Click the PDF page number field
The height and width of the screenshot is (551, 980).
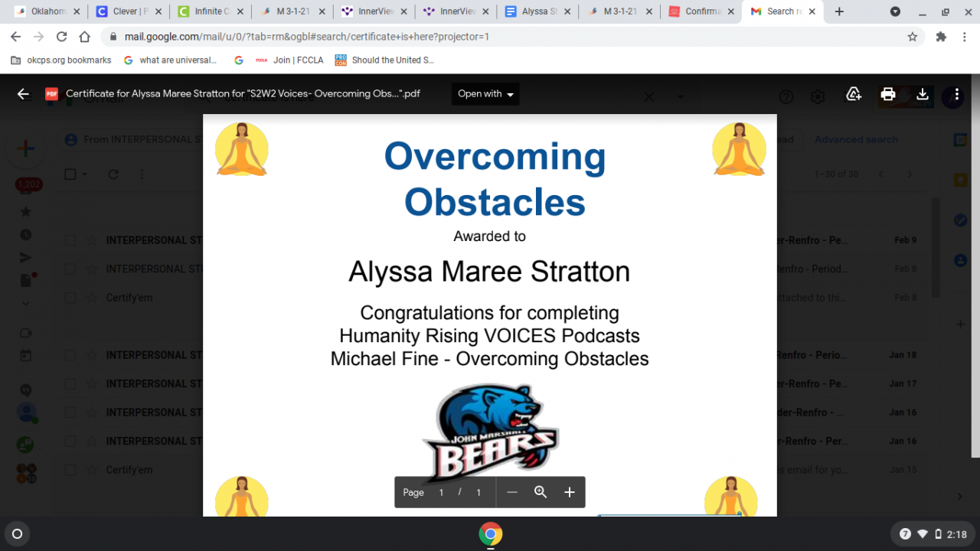(x=442, y=492)
